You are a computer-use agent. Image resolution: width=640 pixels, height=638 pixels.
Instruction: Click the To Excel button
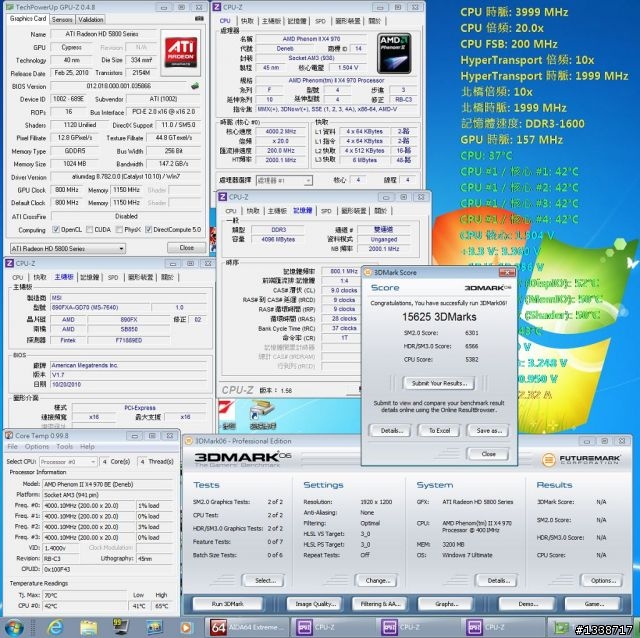[x=439, y=430]
